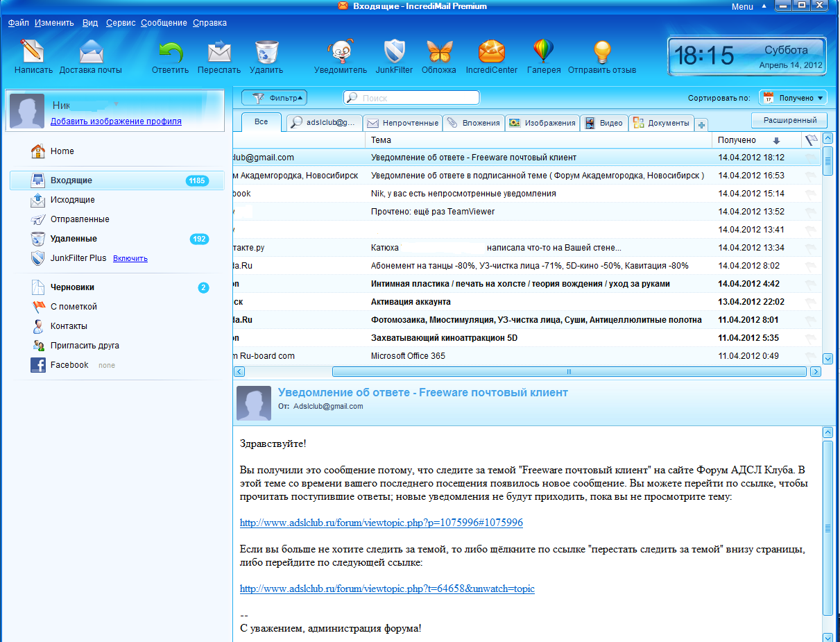Open the Фильтр dropdown

click(275, 98)
